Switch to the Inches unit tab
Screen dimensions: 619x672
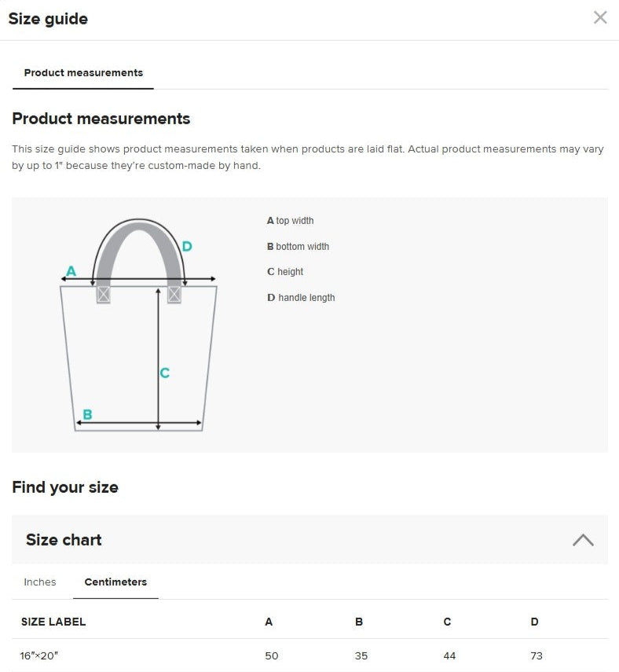pos(39,582)
